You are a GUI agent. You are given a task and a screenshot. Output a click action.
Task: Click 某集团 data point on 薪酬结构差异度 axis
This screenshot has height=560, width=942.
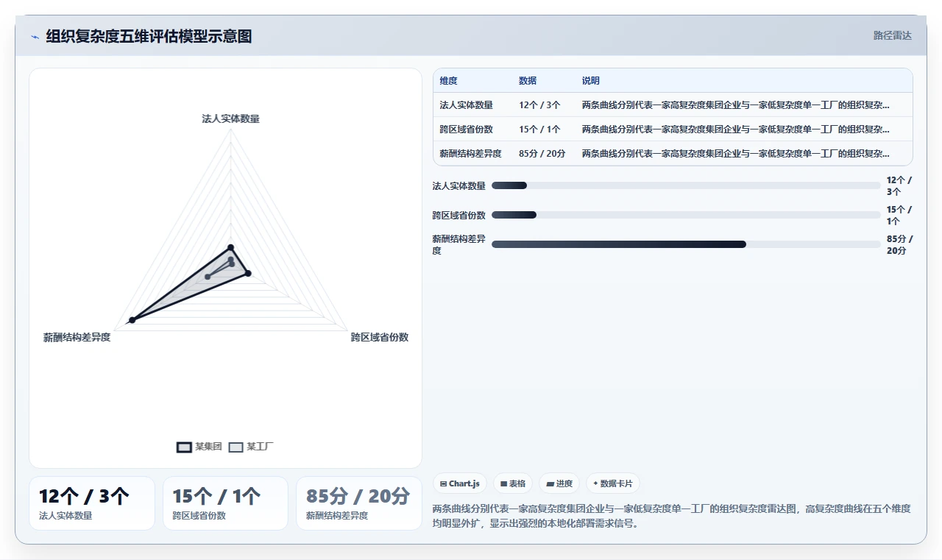[132, 320]
